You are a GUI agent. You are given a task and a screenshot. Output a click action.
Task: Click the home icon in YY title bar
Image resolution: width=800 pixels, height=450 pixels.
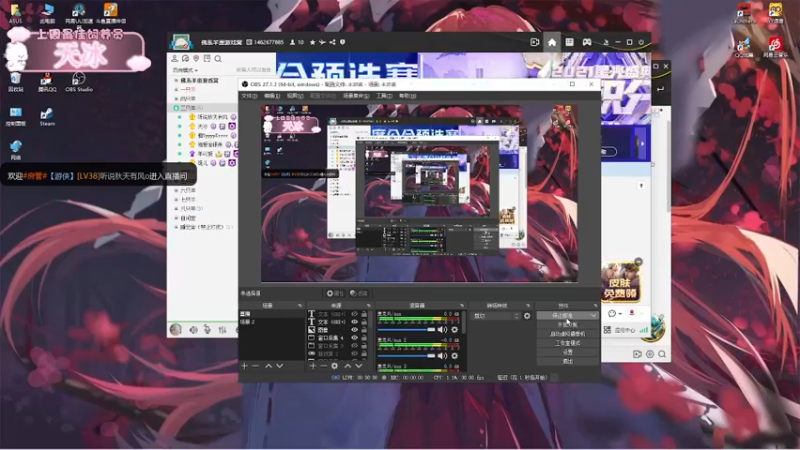552,42
